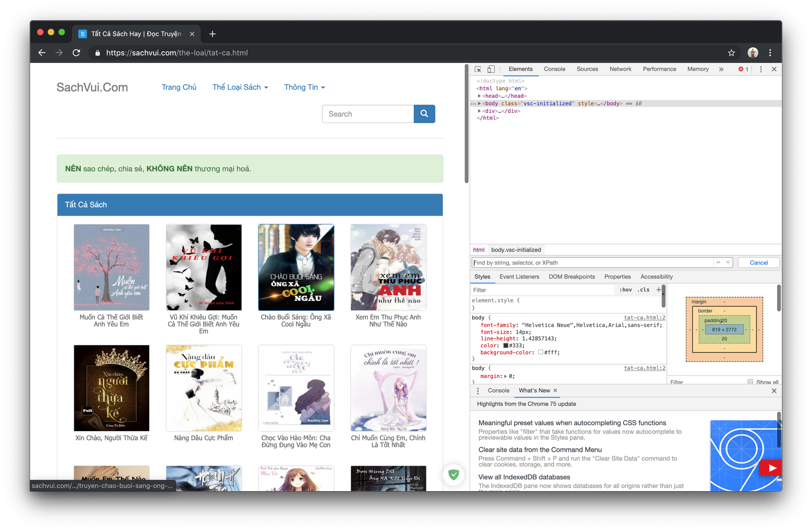The width and height of the screenshot is (812, 531).
Task: Close the DevTools panel
Action: [x=774, y=69]
